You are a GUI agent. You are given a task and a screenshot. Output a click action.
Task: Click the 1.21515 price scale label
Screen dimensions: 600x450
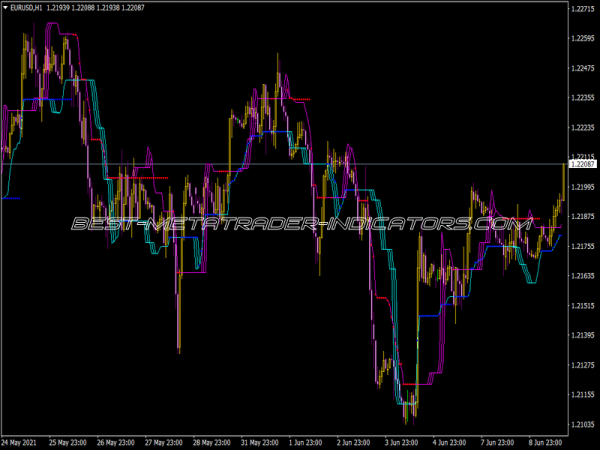click(582, 305)
